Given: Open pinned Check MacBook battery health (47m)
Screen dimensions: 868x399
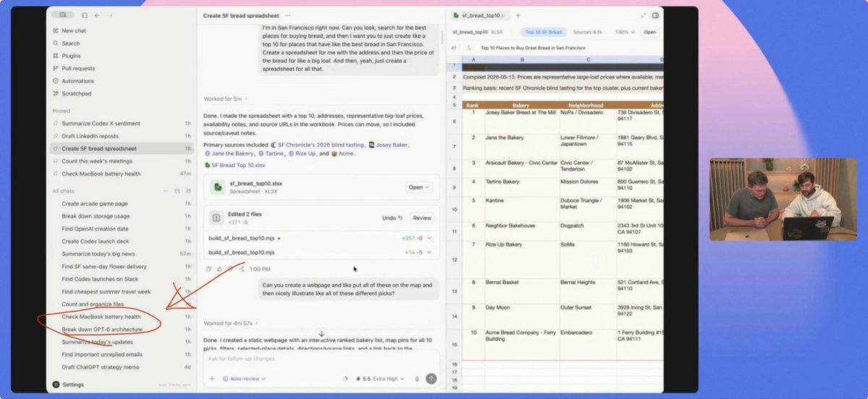Looking at the screenshot, I should [x=122, y=173].
